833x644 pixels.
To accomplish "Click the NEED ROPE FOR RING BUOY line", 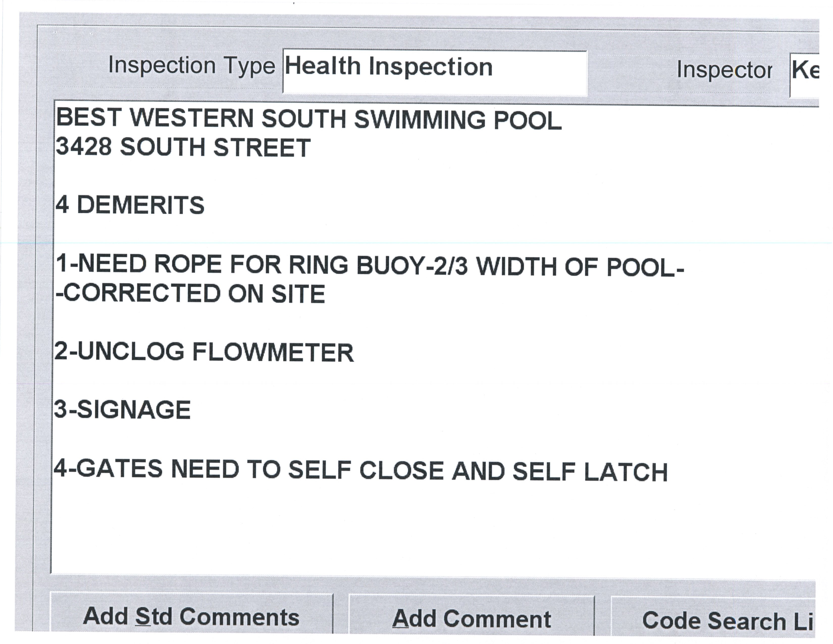I will pyautogui.click(x=370, y=265).
